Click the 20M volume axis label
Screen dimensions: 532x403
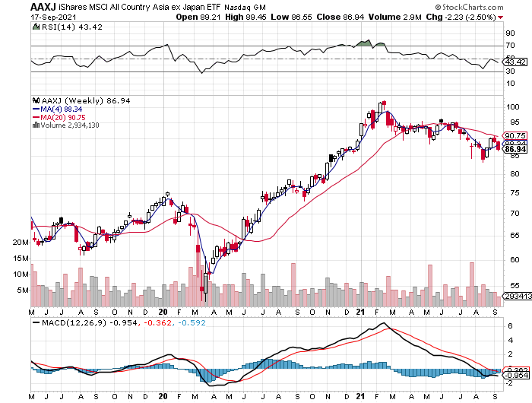pyautogui.click(x=21, y=243)
